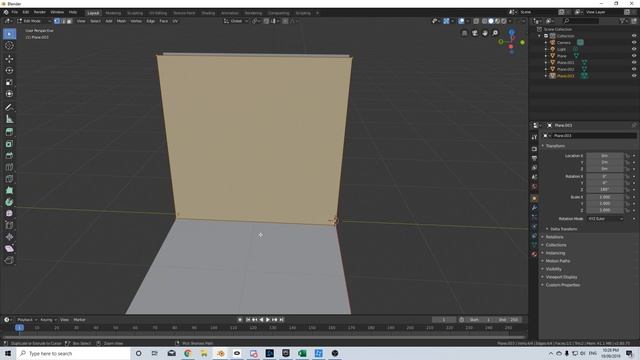
Task: Open the File menu
Action: click(x=15, y=12)
